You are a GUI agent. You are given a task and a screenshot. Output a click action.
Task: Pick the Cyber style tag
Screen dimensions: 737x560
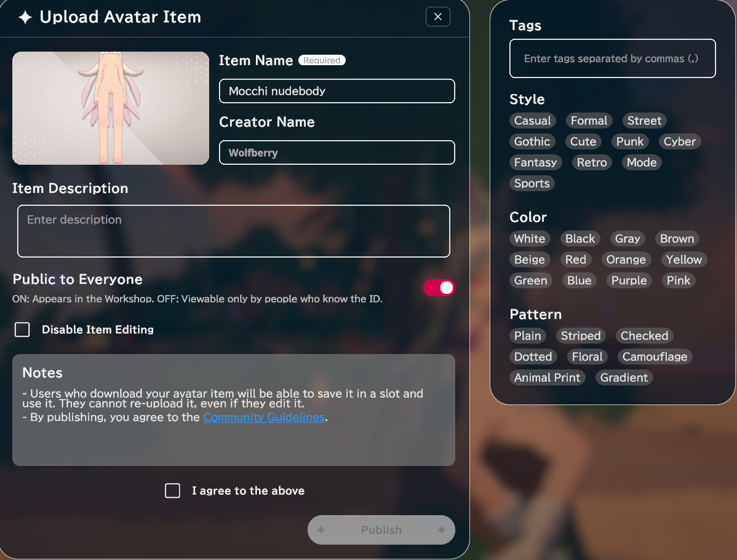[x=680, y=141]
